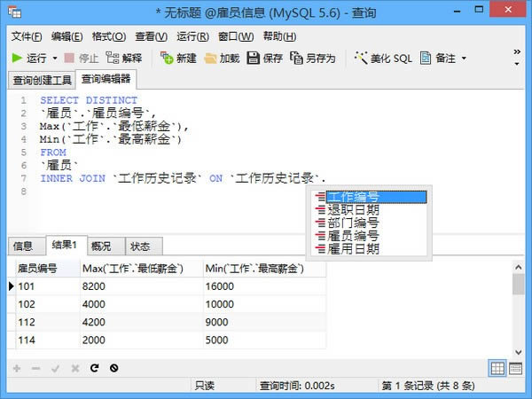The image size is (532, 399).
Task: Click the Stop (停止) button
Action: [82, 59]
